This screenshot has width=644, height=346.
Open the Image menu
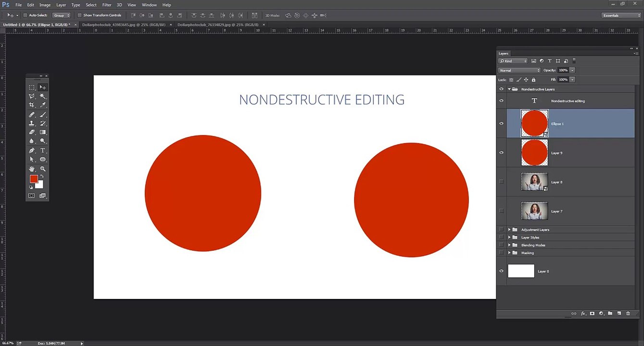tap(45, 5)
